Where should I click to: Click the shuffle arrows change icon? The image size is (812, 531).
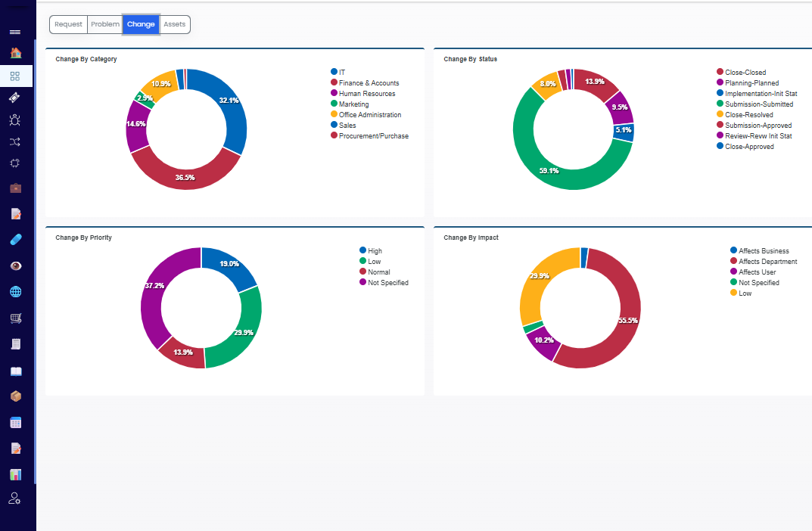coord(15,141)
